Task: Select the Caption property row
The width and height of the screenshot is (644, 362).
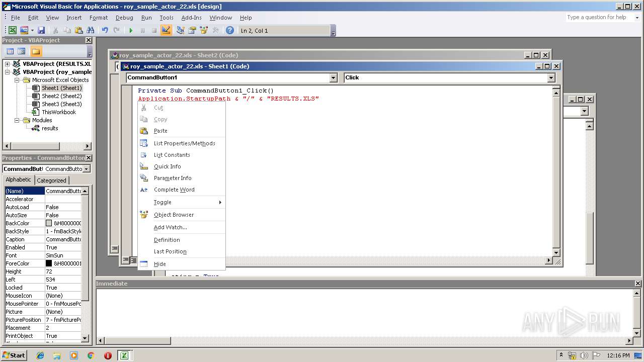Action: 43,239
